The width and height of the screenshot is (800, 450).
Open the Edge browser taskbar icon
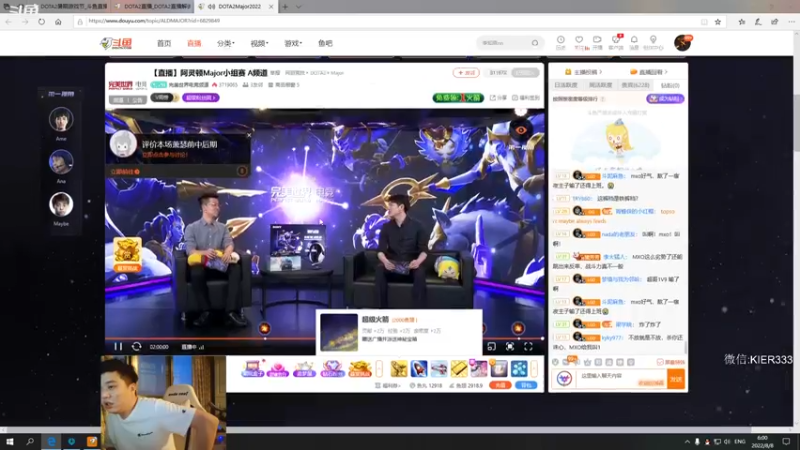tap(52, 441)
